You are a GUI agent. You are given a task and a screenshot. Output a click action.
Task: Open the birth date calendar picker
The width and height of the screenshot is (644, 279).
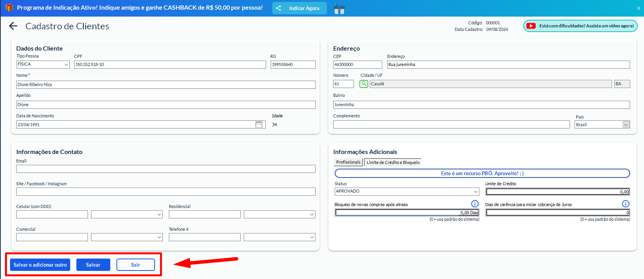(x=259, y=124)
